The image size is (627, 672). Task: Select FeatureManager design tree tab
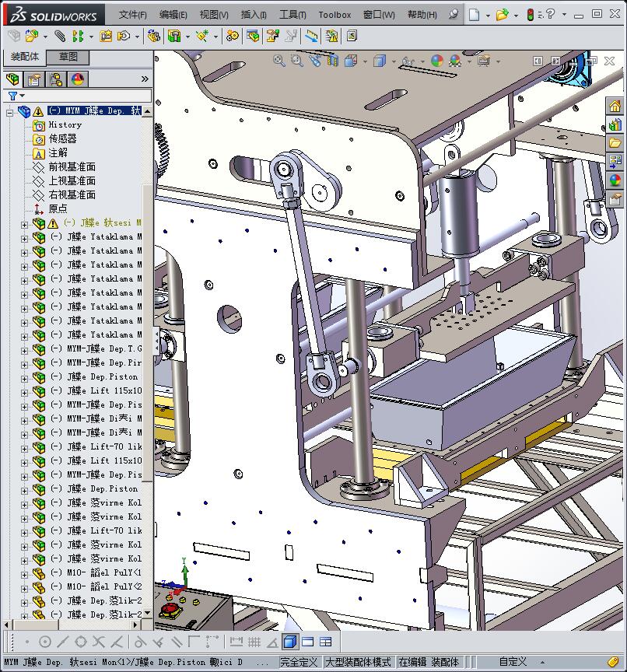coord(13,79)
